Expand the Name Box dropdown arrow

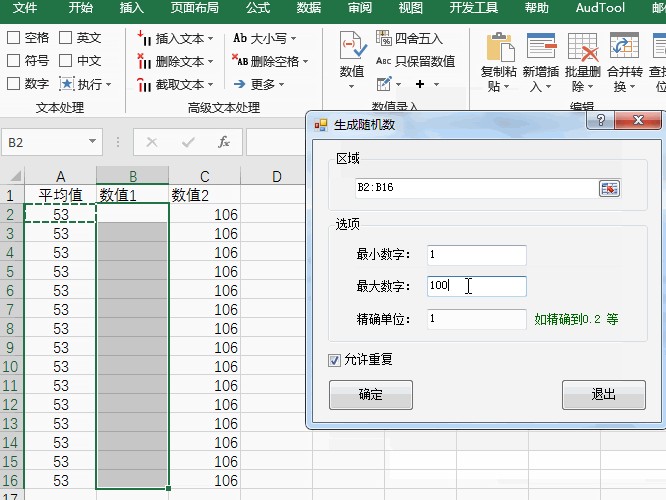92,141
